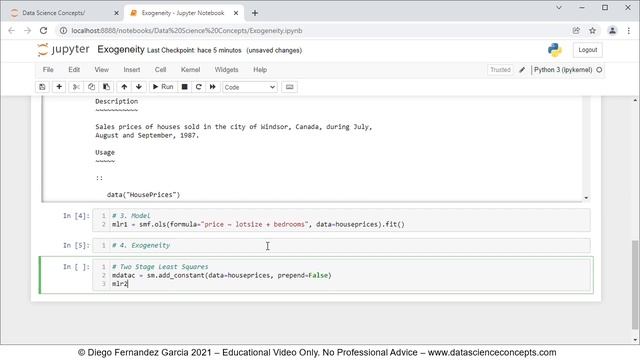Select the Exogeneity Jupyter Notebook tab
The image size is (640, 360).
click(x=183, y=13)
